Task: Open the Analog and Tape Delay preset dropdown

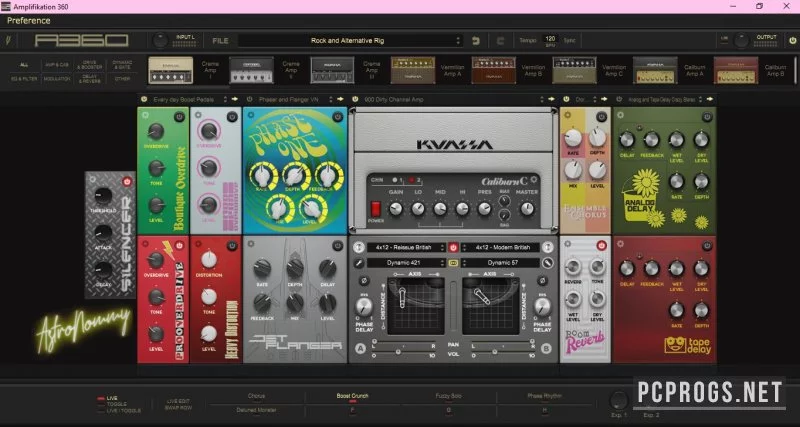Action: [665, 99]
